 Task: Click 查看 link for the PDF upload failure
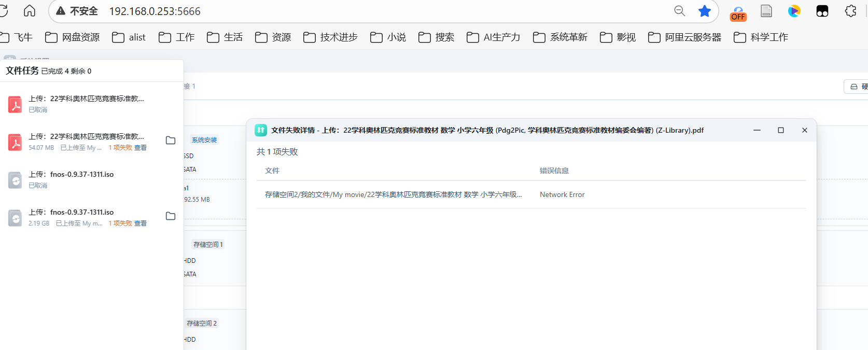[x=141, y=148]
